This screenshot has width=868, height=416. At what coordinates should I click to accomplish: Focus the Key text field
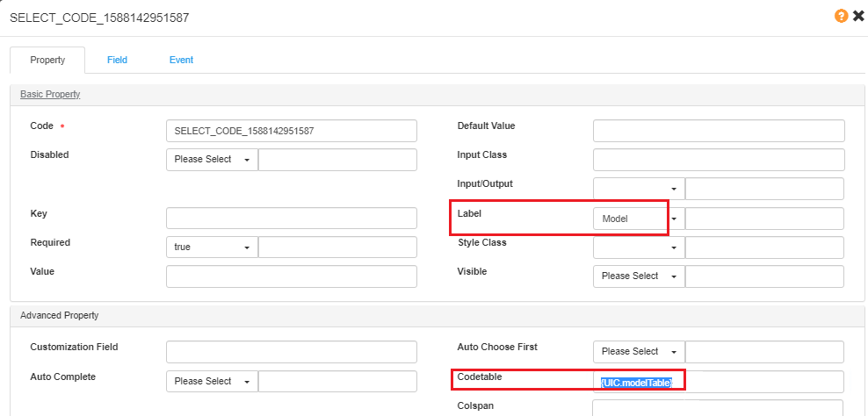(x=291, y=219)
